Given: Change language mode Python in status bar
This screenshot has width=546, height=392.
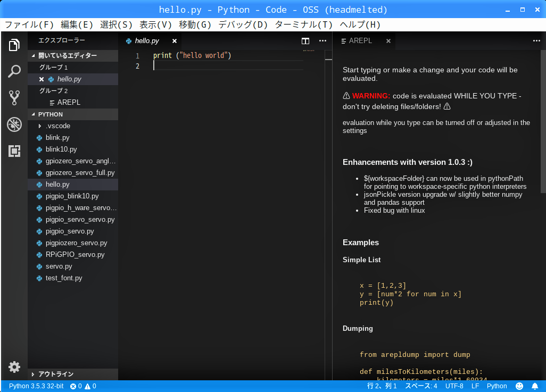Looking at the screenshot, I should point(497,386).
